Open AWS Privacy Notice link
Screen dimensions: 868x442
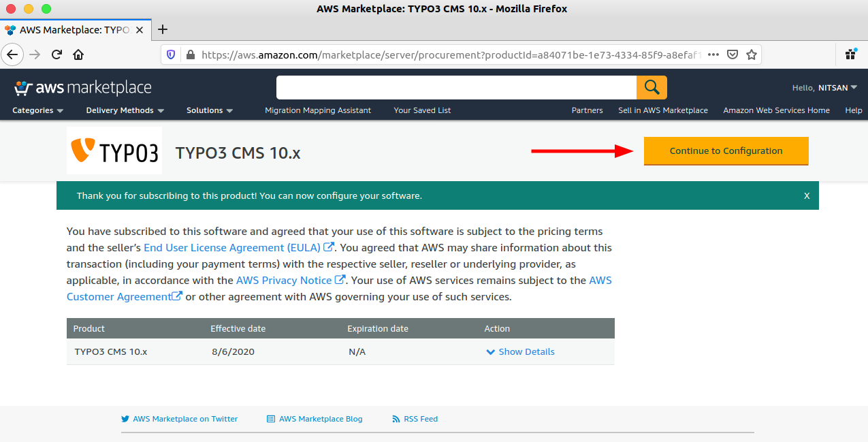(x=290, y=281)
